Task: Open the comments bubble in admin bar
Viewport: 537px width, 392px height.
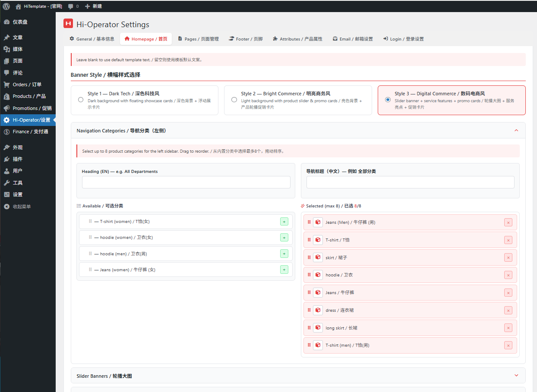Action: coord(71,6)
